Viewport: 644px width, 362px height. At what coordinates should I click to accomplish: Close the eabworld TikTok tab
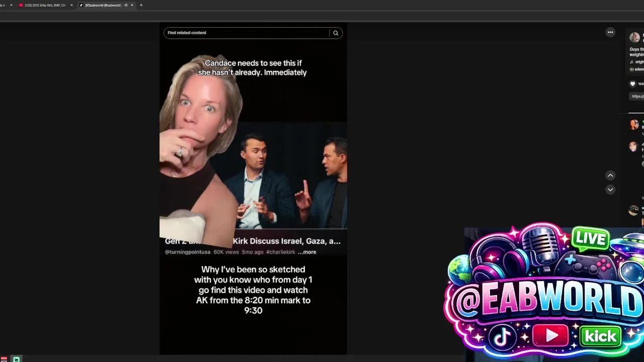pyautogui.click(x=132, y=5)
